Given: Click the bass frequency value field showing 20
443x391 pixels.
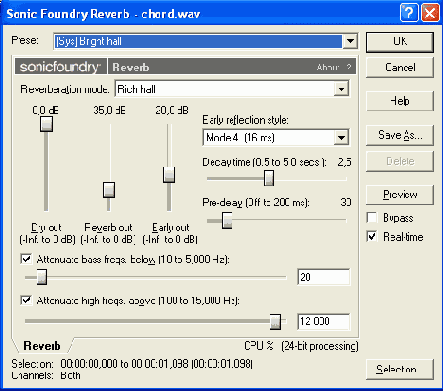Looking at the screenshot, I should [x=323, y=277].
